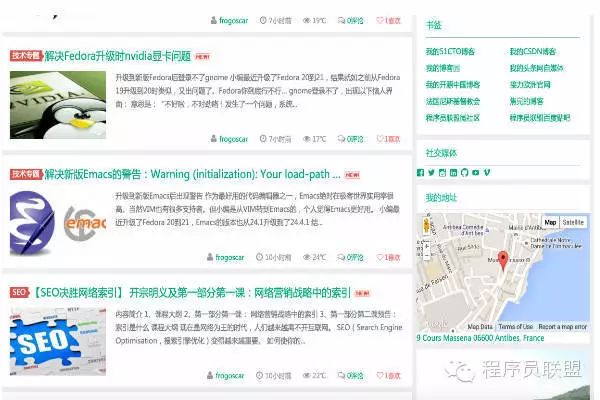Click the NEW badge after the Emacs title

352,175
